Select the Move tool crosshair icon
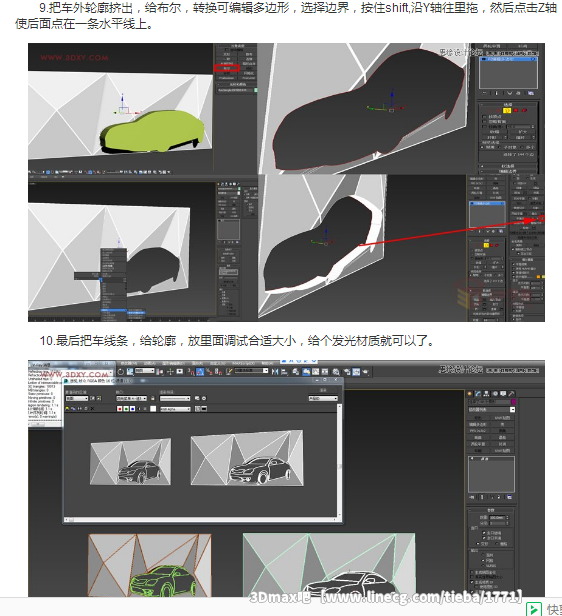Viewport: 562px width, 616px height. click(x=170, y=372)
